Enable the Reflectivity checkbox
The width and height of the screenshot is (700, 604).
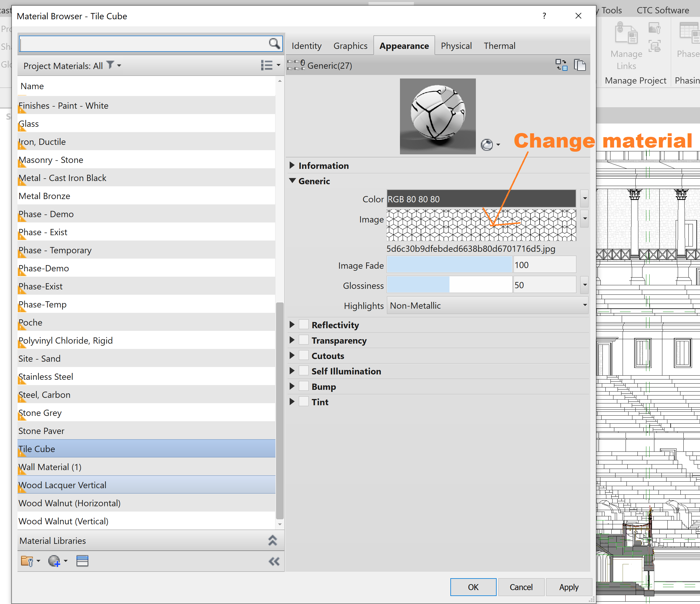303,324
